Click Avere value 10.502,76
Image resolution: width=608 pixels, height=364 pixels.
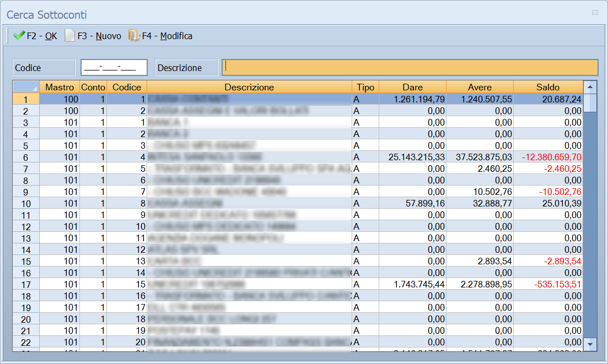point(492,192)
